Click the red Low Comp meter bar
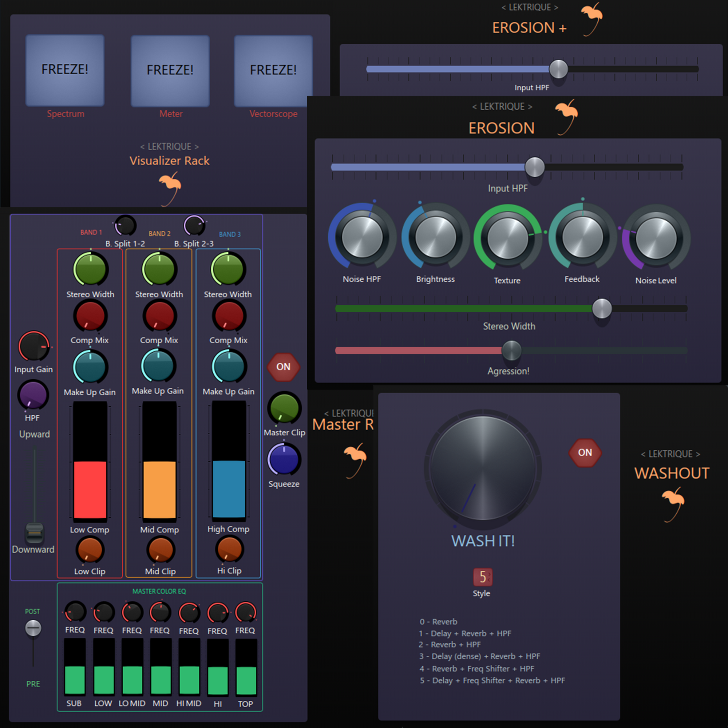This screenshot has width=728, height=728. click(90, 489)
